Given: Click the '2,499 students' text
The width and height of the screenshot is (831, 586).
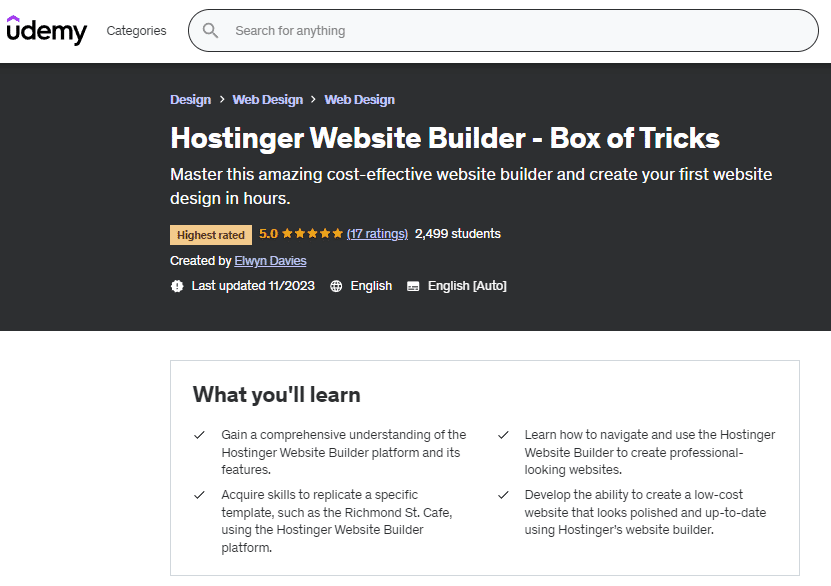Looking at the screenshot, I should pos(458,234).
